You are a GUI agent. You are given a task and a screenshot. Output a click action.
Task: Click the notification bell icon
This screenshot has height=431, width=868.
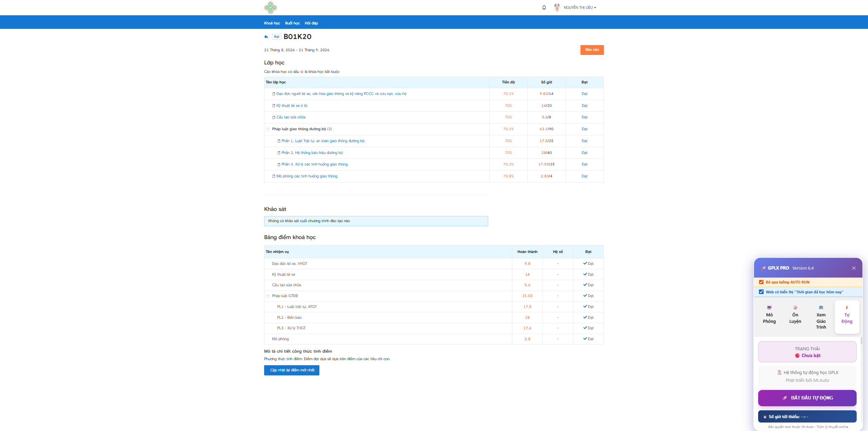544,7
